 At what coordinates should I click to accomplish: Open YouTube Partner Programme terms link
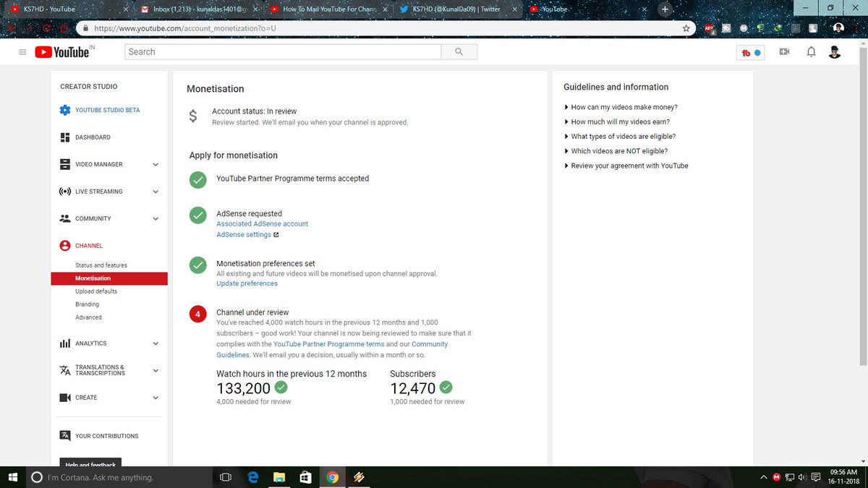pos(329,344)
